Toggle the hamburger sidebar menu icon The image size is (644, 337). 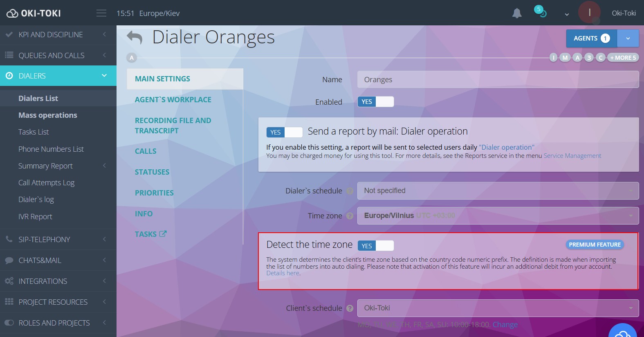coord(101,13)
